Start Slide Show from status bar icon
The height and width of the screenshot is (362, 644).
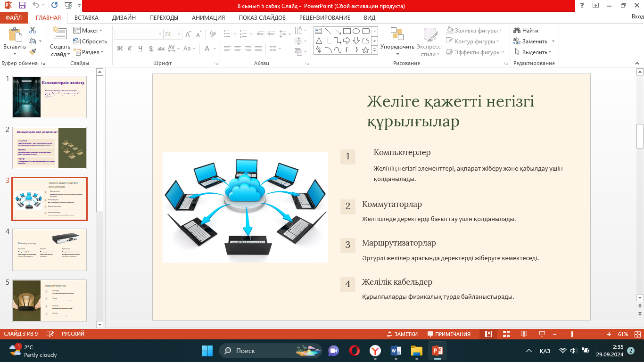(x=541, y=334)
